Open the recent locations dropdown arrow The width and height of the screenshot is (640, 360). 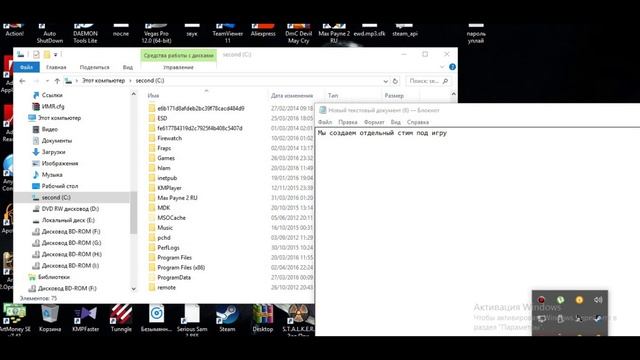point(47,81)
